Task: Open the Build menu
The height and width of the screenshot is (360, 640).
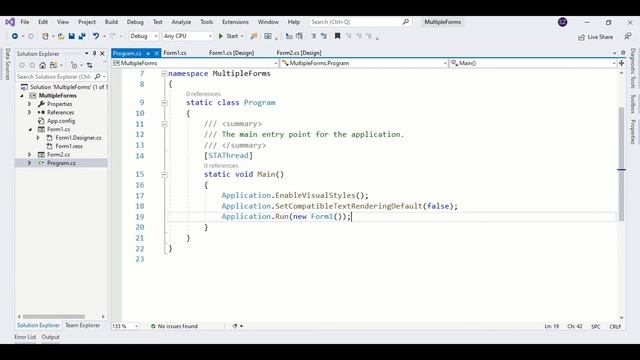Action: coord(111,22)
